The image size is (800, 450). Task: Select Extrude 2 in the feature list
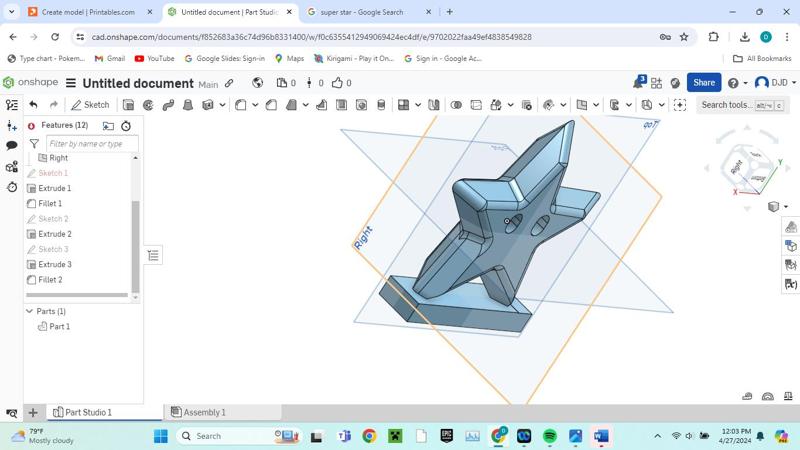click(x=55, y=234)
